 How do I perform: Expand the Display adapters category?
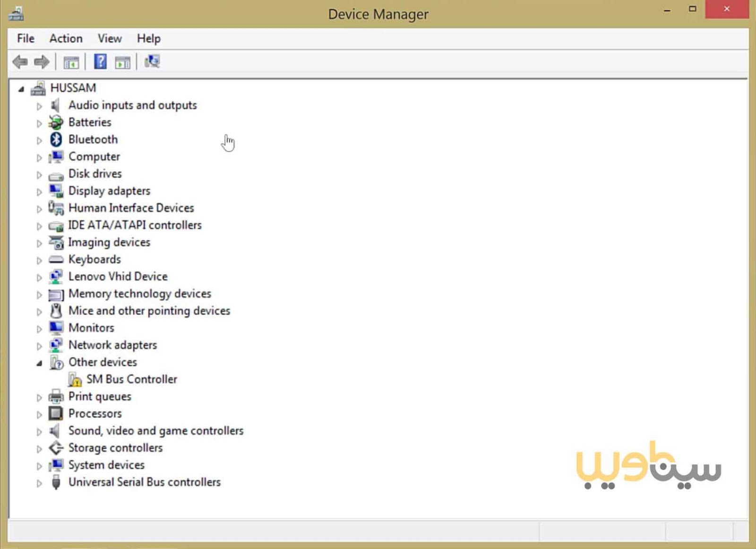tap(39, 192)
